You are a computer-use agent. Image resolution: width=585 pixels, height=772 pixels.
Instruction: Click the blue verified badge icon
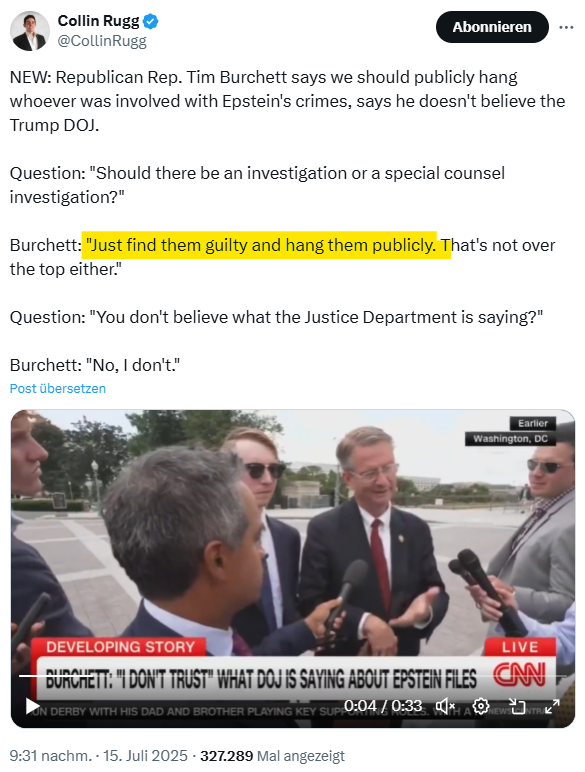click(151, 21)
